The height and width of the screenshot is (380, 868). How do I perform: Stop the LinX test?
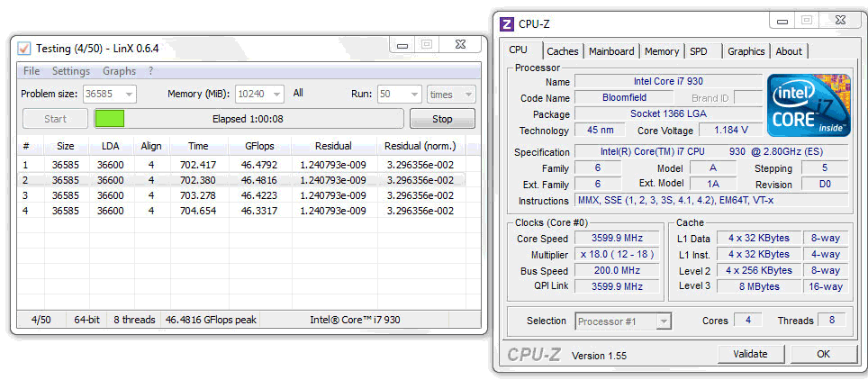[442, 119]
